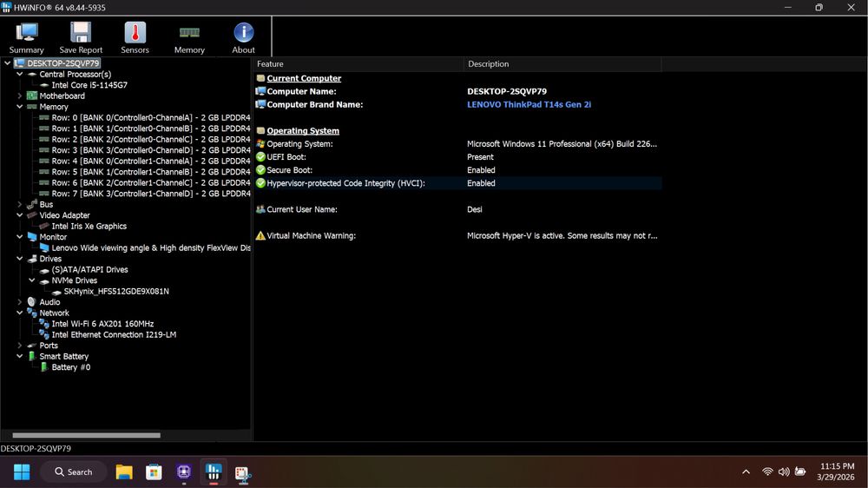The image size is (868, 488).
Task: Open the About info icon
Action: [x=244, y=33]
